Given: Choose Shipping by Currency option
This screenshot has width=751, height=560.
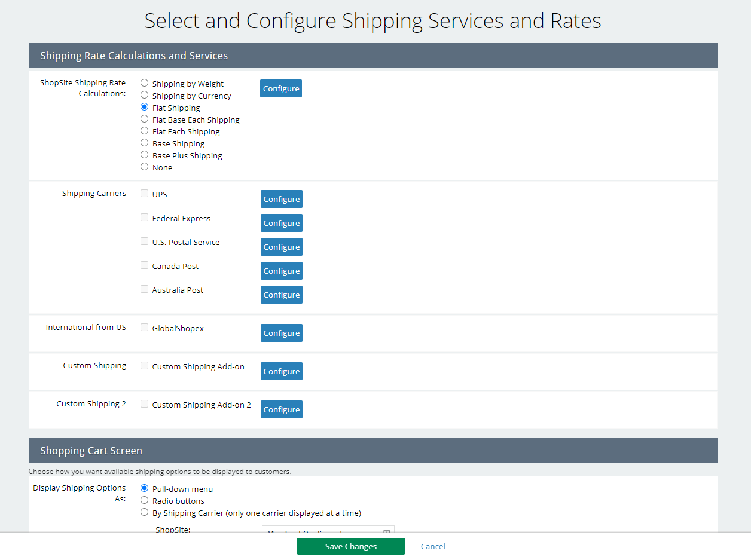Looking at the screenshot, I should pos(144,95).
